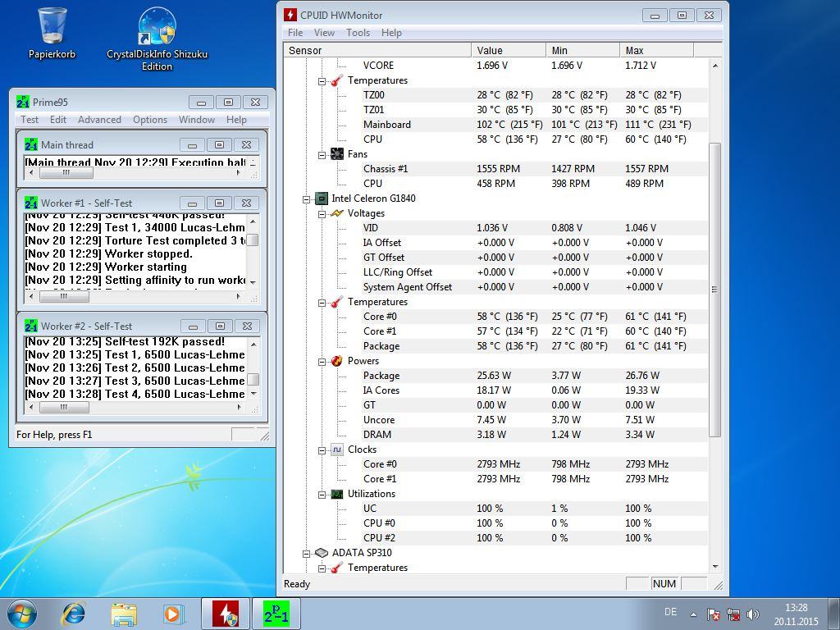The image size is (840, 630).
Task: Click the Powers flame icon
Action: tap(337, 361)
